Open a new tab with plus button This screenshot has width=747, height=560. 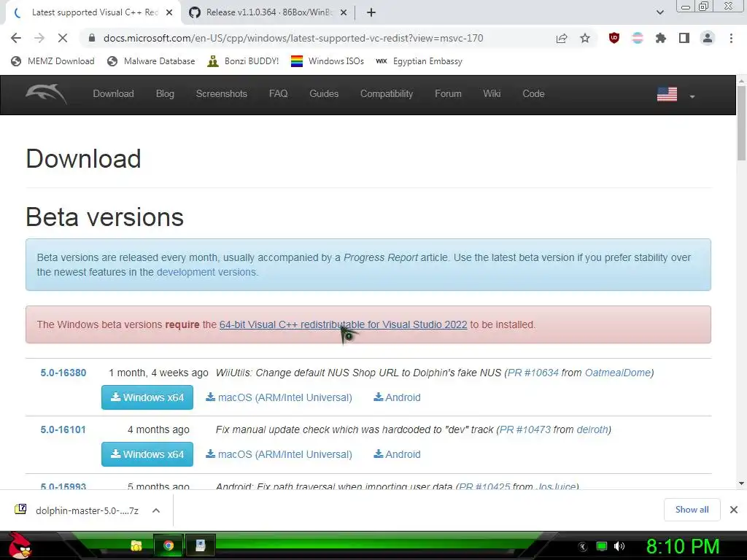pyautogui.click(x=371, y=12)
